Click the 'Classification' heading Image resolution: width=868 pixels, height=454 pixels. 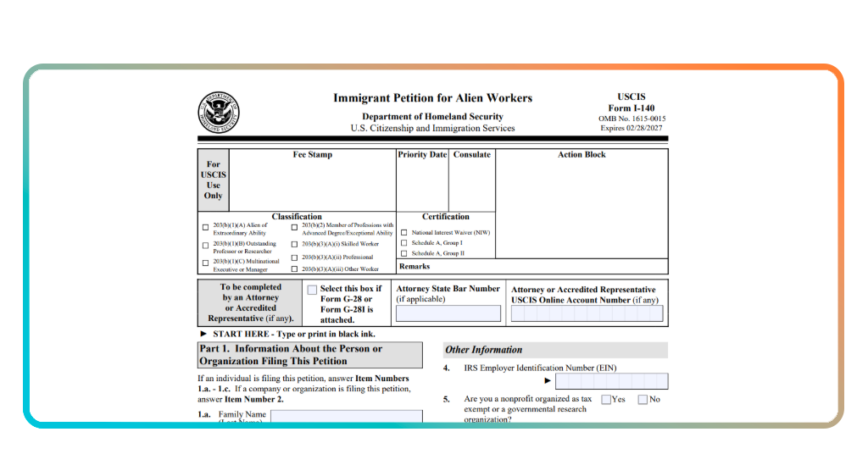[297, 217]
